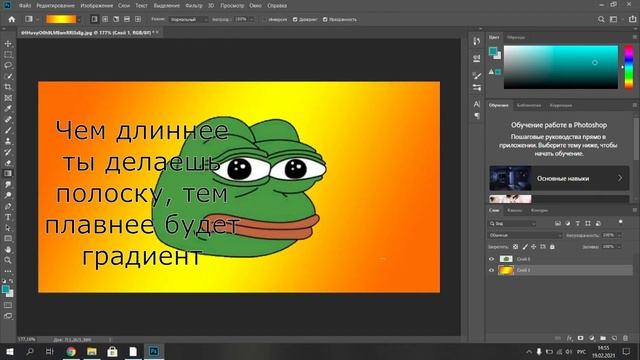640x360 pixels.
Task: Switch to the Образцы tab
Action: 516,38
